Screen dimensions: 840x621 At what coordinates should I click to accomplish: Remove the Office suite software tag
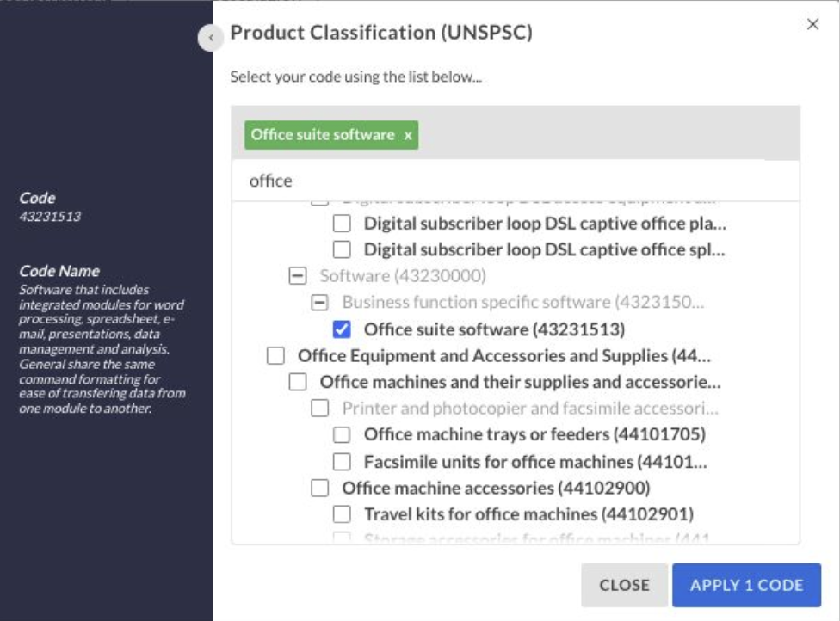[x=408, y=136]
